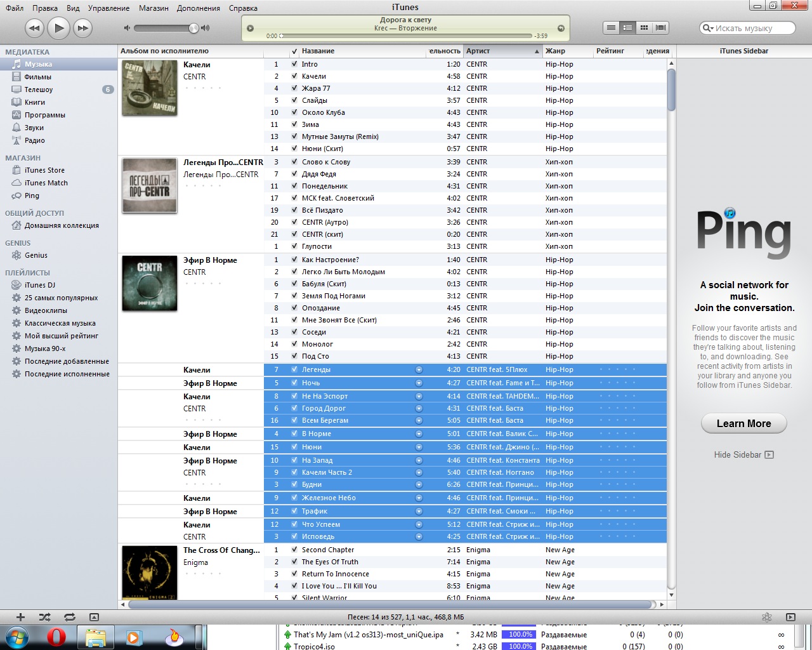The image size is (812, 650).
Task: Select Музыка in the library sidebar
Action: coord(58,64)
